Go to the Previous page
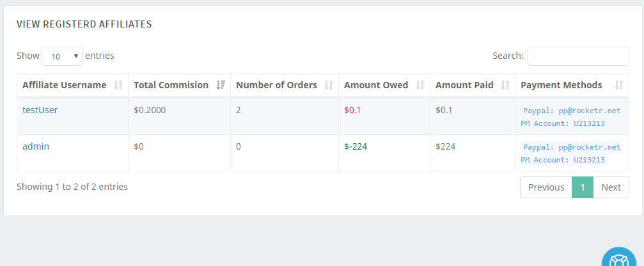 [546, 187]
